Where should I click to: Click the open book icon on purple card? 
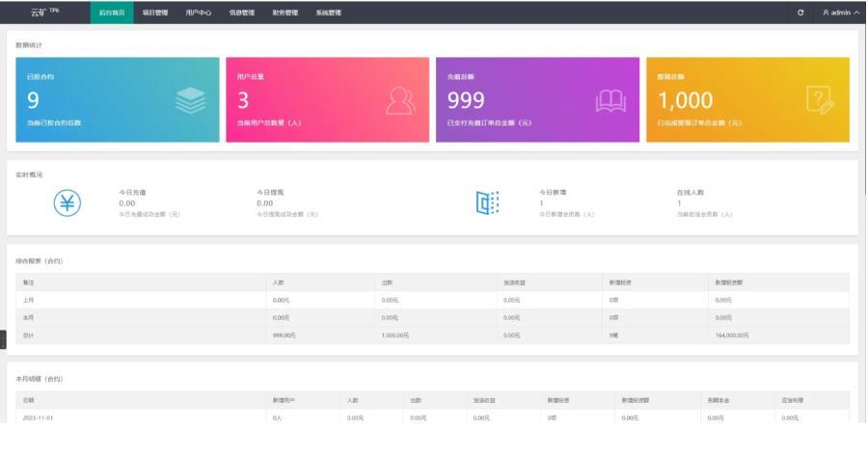tap(610, 101)
